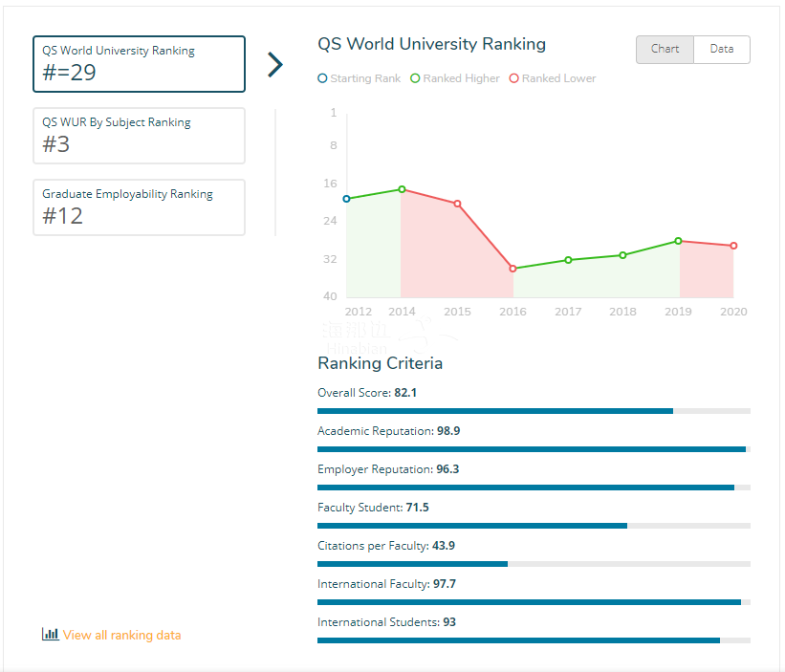
Task: Click the Faculty Student: 71.5 label
Action: (373, 508)
